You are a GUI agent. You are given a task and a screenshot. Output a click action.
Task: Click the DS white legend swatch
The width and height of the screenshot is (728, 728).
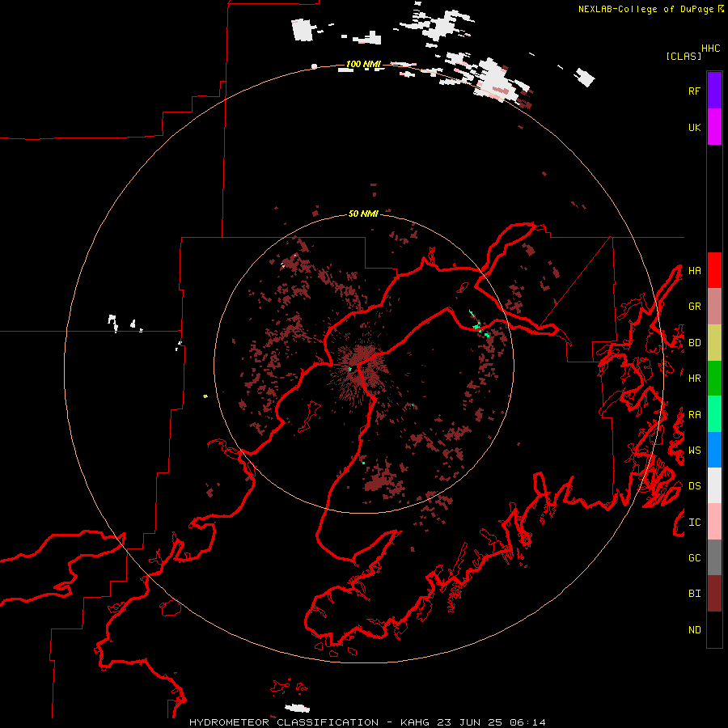pyautogui.click(x=714, y=485)
